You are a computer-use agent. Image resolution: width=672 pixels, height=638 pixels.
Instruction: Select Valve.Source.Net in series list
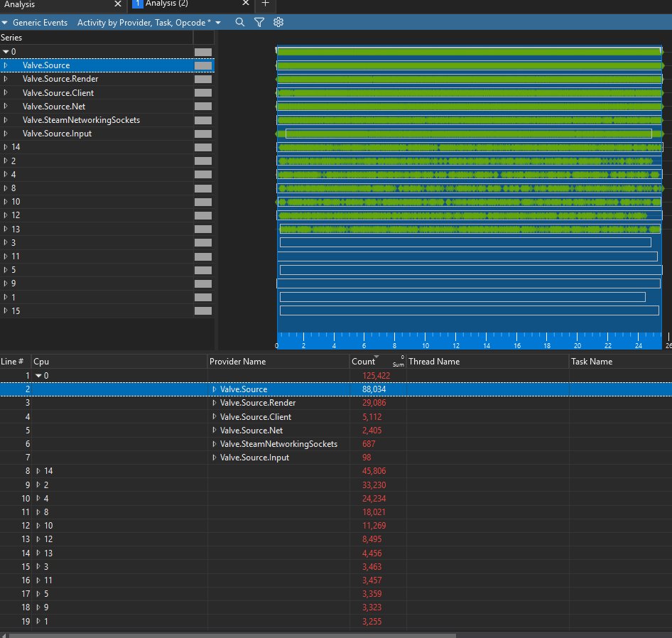(54, 107)
